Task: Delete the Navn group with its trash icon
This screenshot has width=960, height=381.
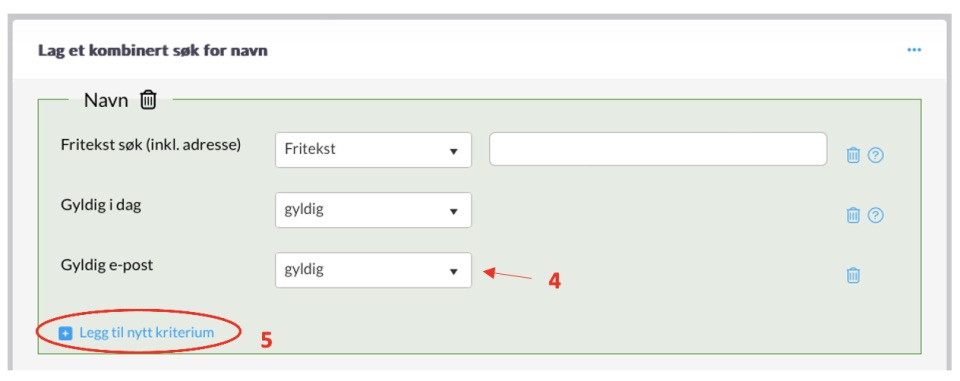Action: coord(149,99)
